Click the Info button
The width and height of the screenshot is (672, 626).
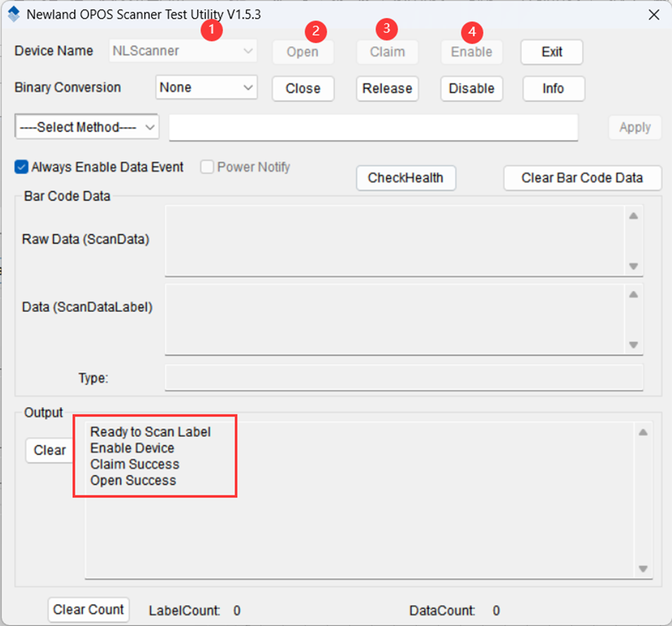click(553, 88)
